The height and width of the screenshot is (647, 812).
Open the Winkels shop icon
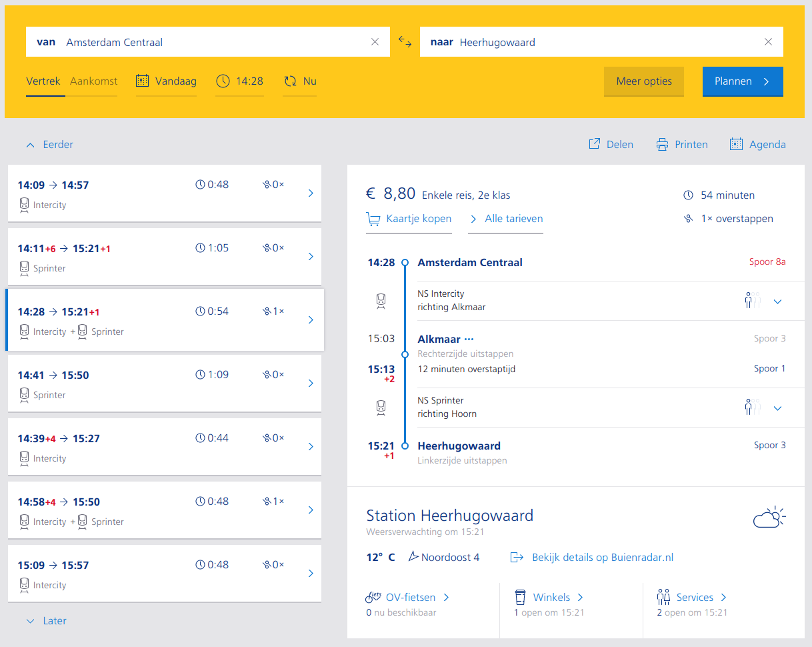tap(521, 597)
